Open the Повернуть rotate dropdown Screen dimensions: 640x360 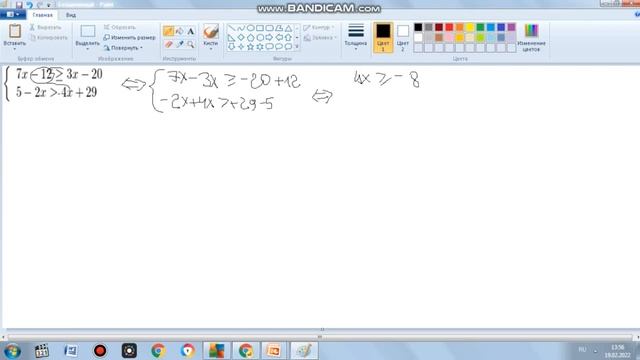(123, 48)
